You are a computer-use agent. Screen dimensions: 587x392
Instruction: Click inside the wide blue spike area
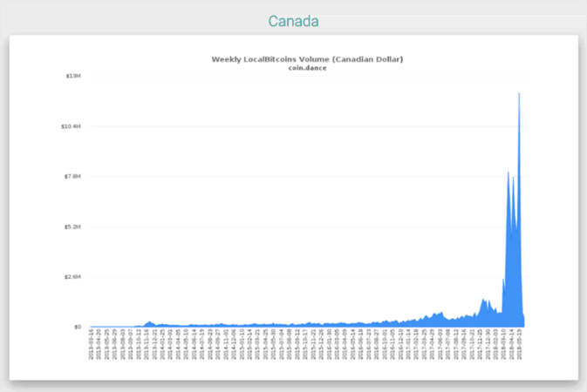click(x=513, y=279)
